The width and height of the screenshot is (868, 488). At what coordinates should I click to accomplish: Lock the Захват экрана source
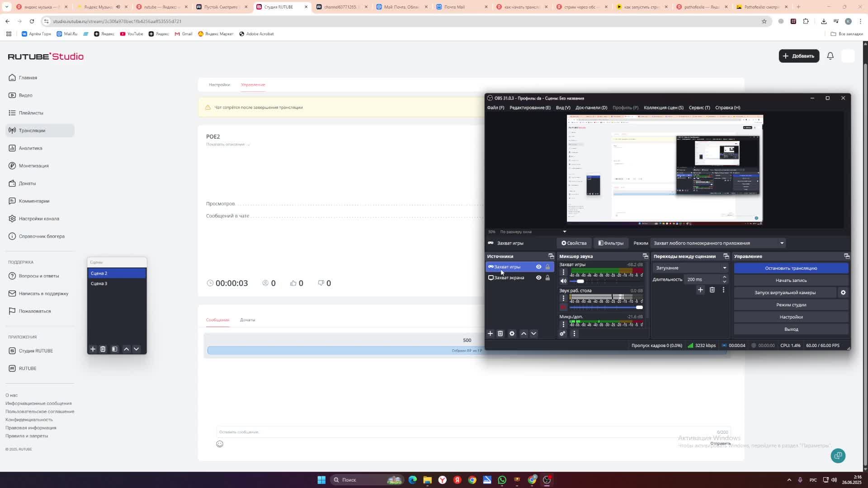tap(547, 277)
